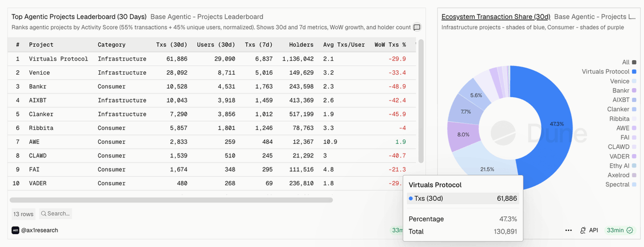
Task: Click the Clanker row's Infrastructure category cell
Action: pos(122,114)
